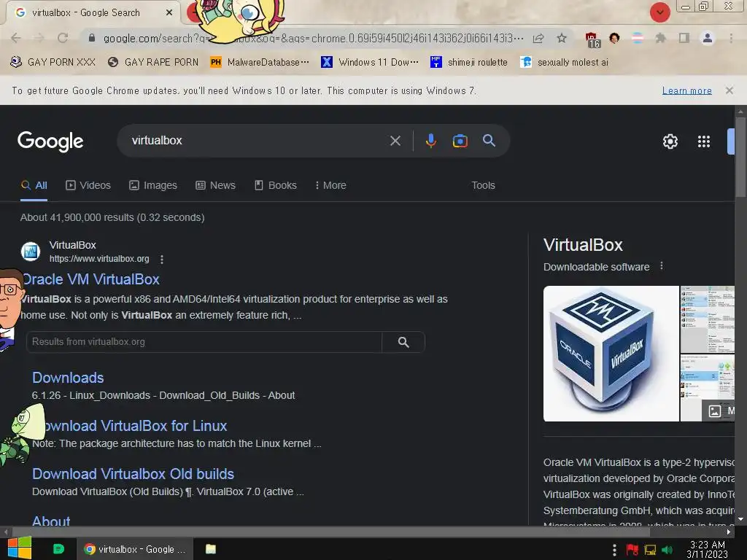The image size is (747, 560).
Task: Open the volume tray icon
Action: (667, 550)
